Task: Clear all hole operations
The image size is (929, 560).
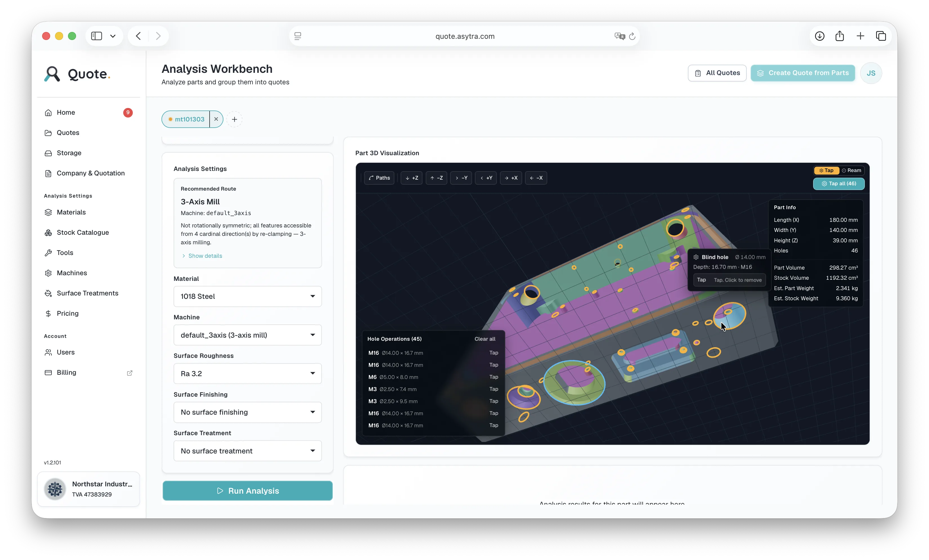Action: coord(485,339)
